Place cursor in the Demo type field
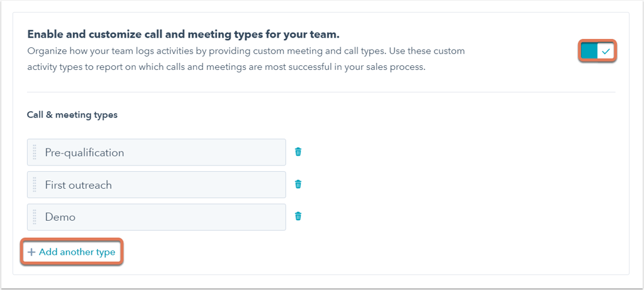 pos(157,217)
